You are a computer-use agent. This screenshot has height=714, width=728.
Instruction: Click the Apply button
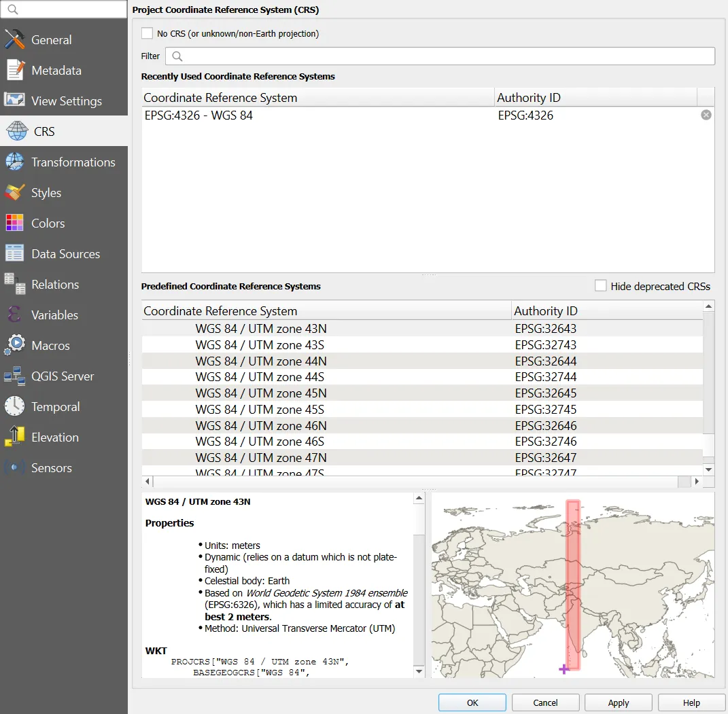coord(619,702)
